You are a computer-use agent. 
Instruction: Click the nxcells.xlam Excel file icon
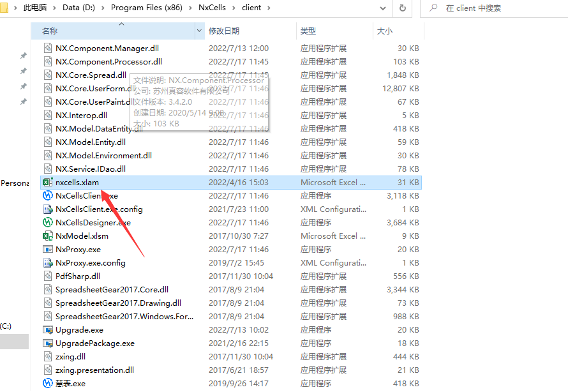pyautogui.click(x=47, y=183)
